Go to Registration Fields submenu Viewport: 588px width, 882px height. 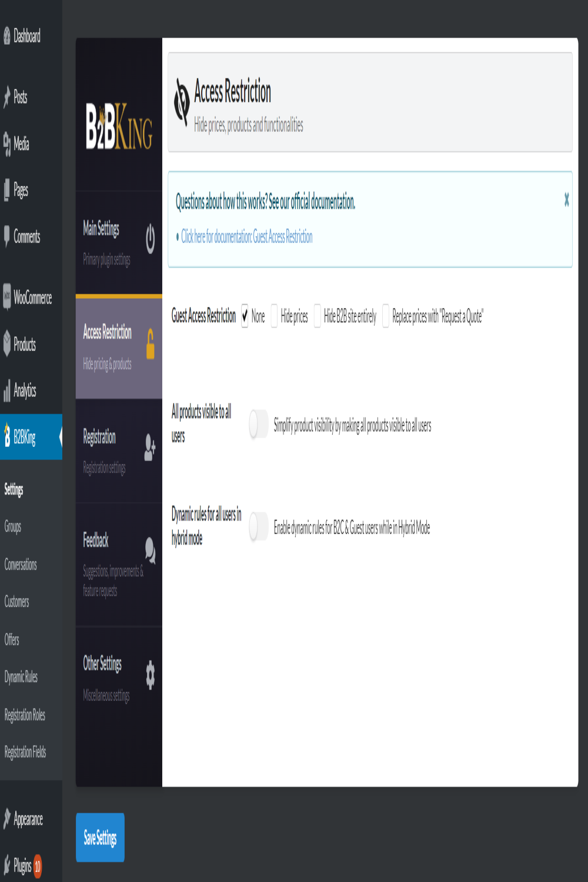[25, 752]
